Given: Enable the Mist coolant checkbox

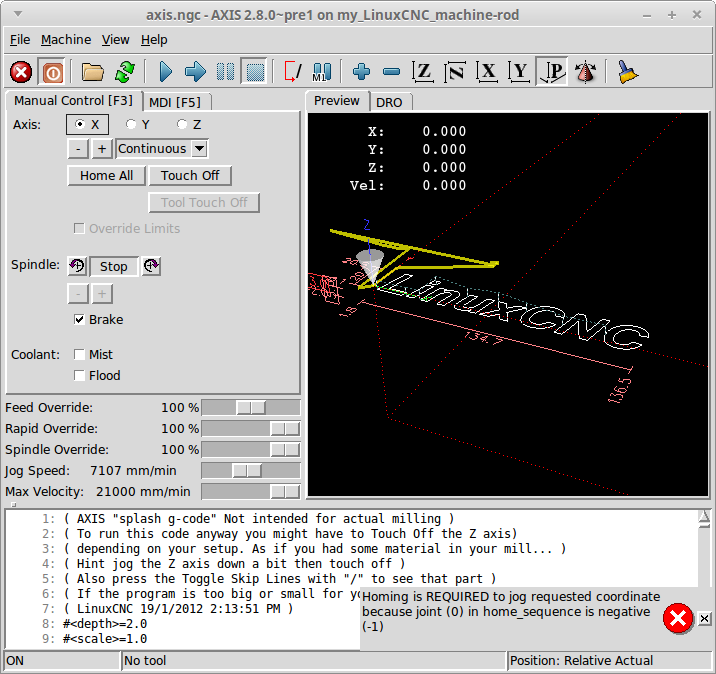Looking at the screenshot, I should (x=80, y=355).
